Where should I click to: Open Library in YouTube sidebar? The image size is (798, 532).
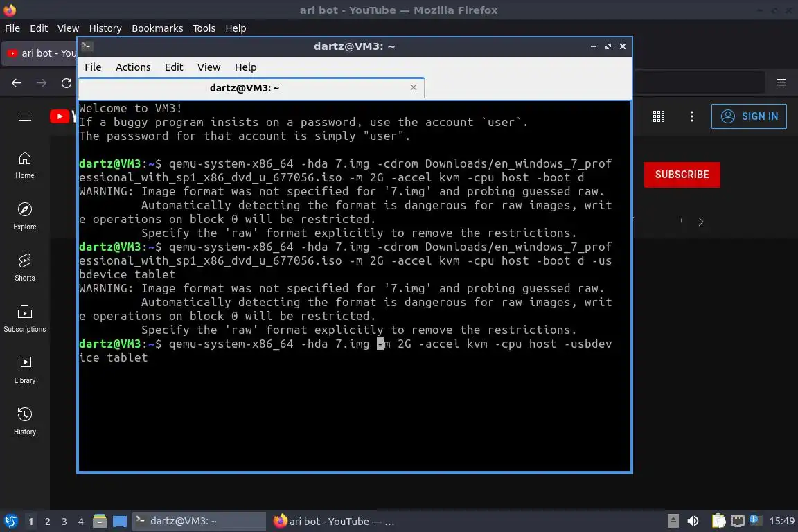pos(24,370)
